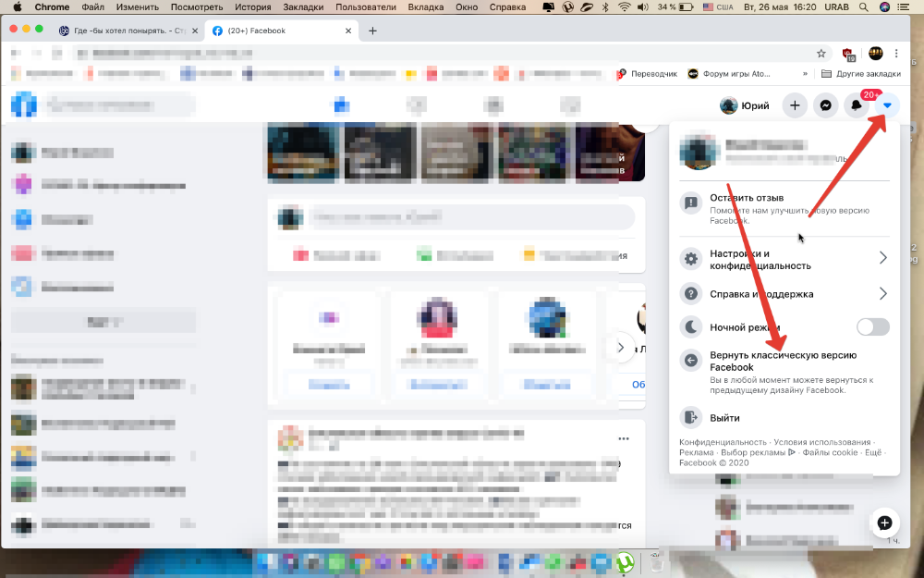Screen dimensions: 924x578
Task: Open uTorrent from the Dock
Action: (626, 562)
